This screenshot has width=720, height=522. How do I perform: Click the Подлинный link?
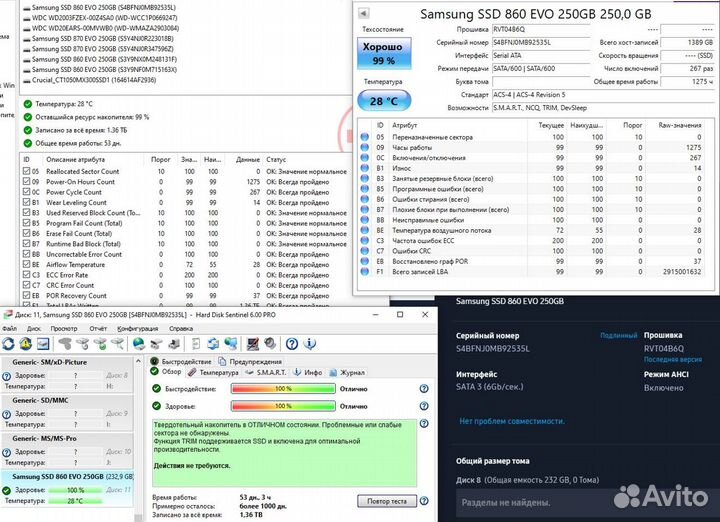coord(619,335)
